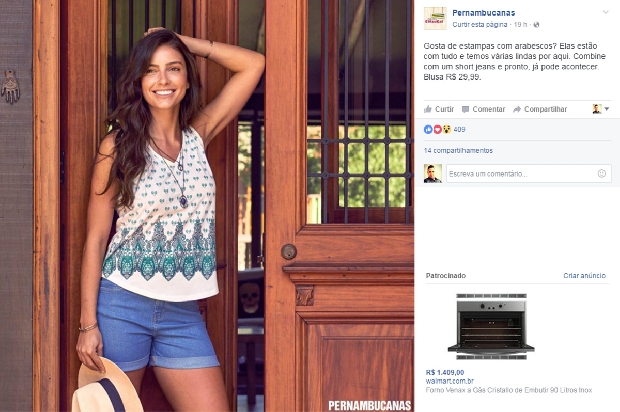Click the Pernambucanas page profile picture

pyautogui.click(x=435, y=18)
